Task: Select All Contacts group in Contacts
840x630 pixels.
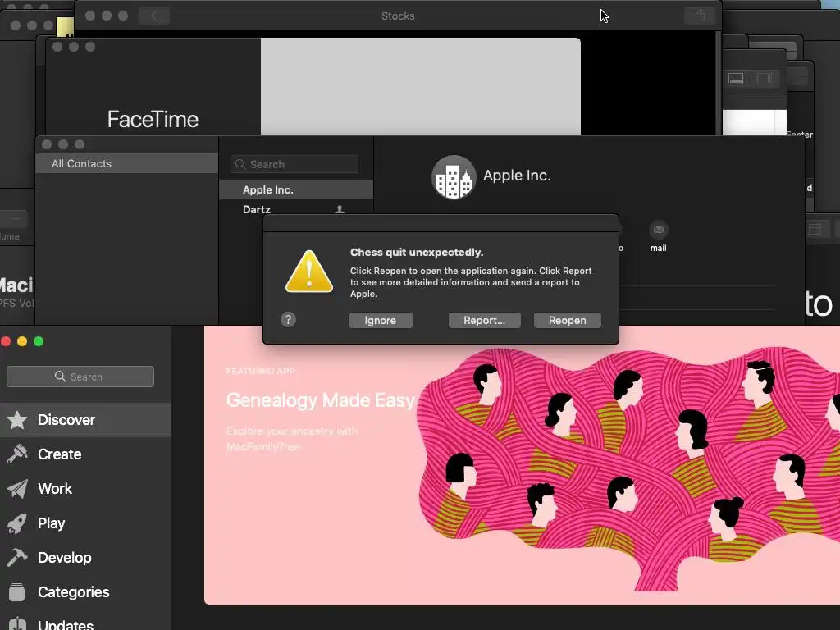Action: 127,164
